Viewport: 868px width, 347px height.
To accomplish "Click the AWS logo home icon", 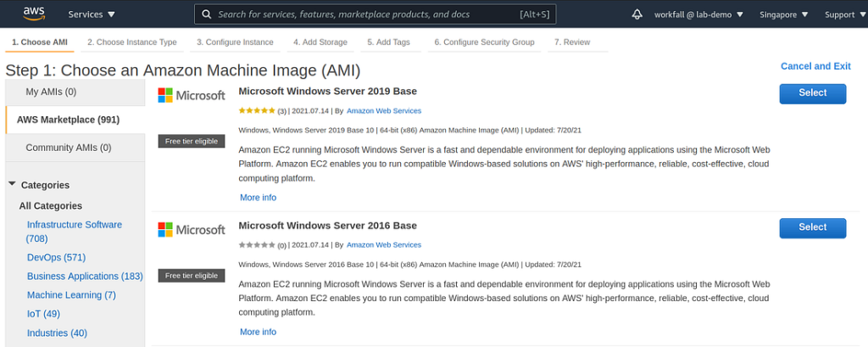I will coord(34,14).
